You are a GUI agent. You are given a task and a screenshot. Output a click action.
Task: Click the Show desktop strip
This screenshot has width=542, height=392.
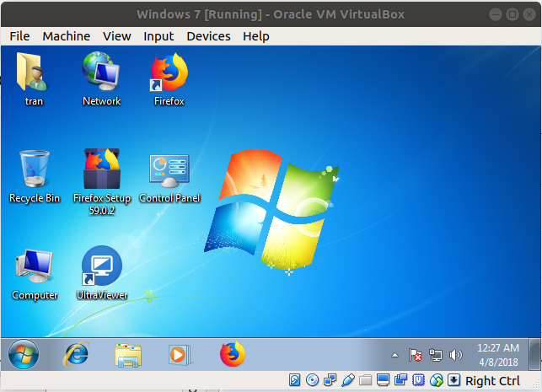[x=534, y=354]
